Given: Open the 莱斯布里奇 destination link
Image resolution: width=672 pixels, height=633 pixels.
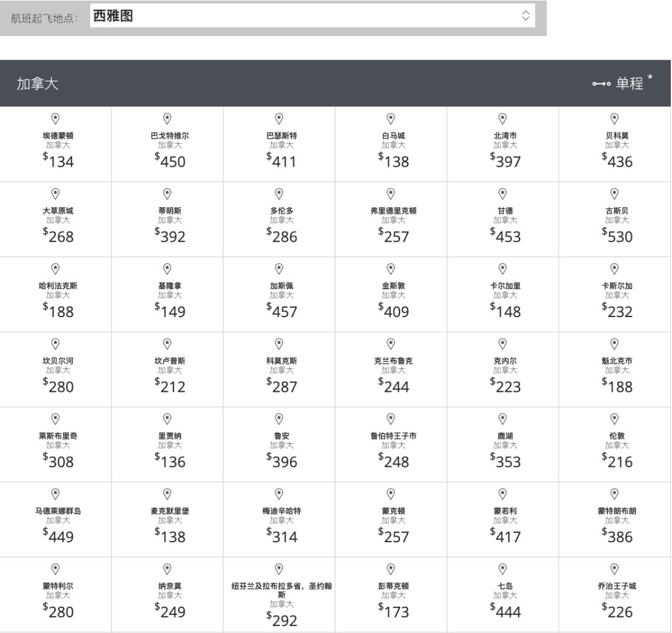Looking at the screenshot, I should 58,436.
